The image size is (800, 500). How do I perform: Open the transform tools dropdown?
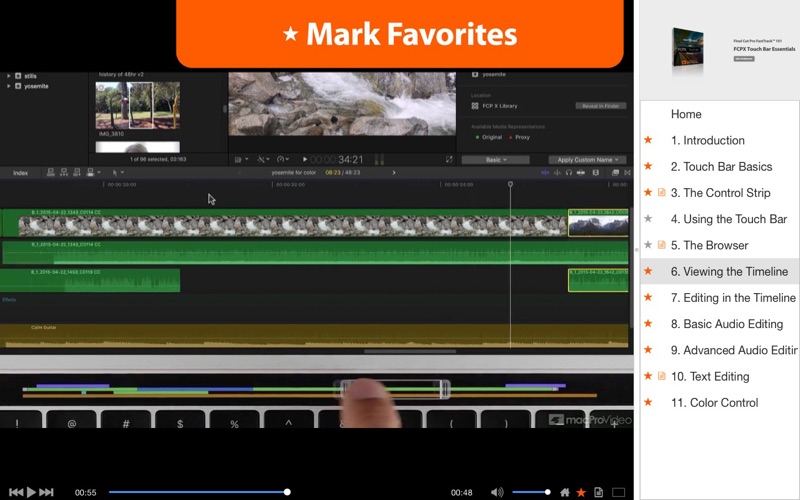pyautogui.click(x=263, y=160)
